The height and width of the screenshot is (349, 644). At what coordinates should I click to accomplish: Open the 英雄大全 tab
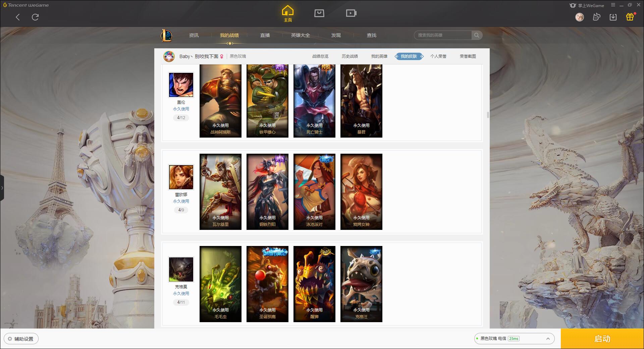(x=301, y=35)
